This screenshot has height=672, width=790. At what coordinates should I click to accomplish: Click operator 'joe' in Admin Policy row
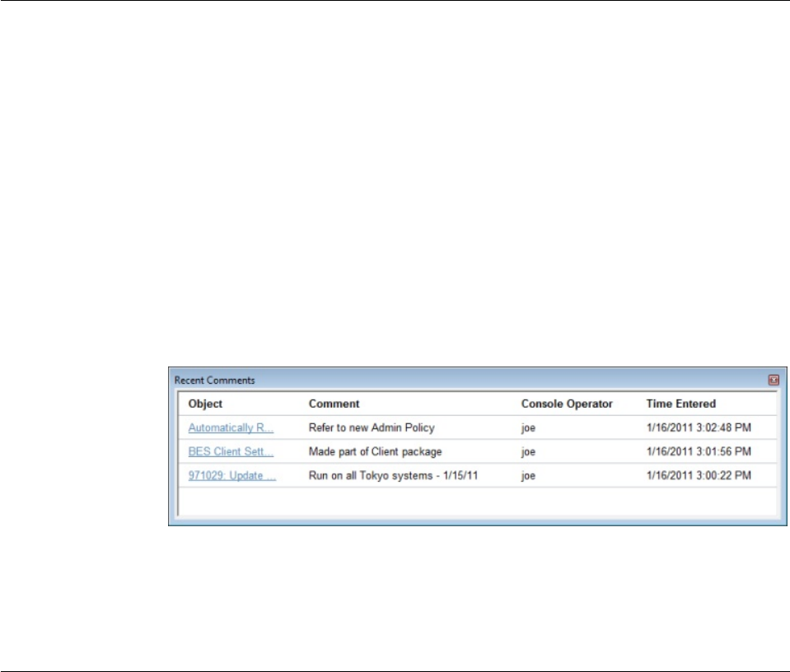tap(528, 427)
